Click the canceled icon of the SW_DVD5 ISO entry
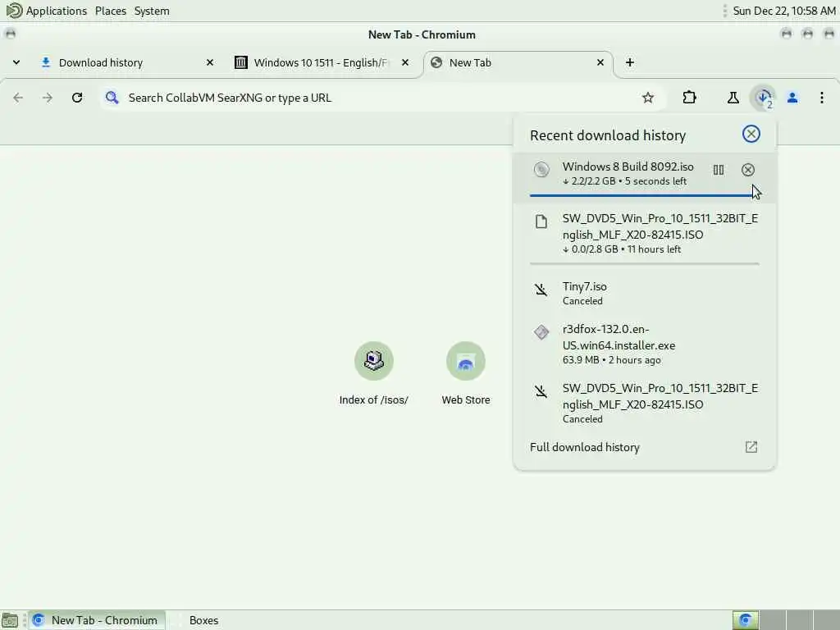The image size is (840, 630). (x=541, y=391)
